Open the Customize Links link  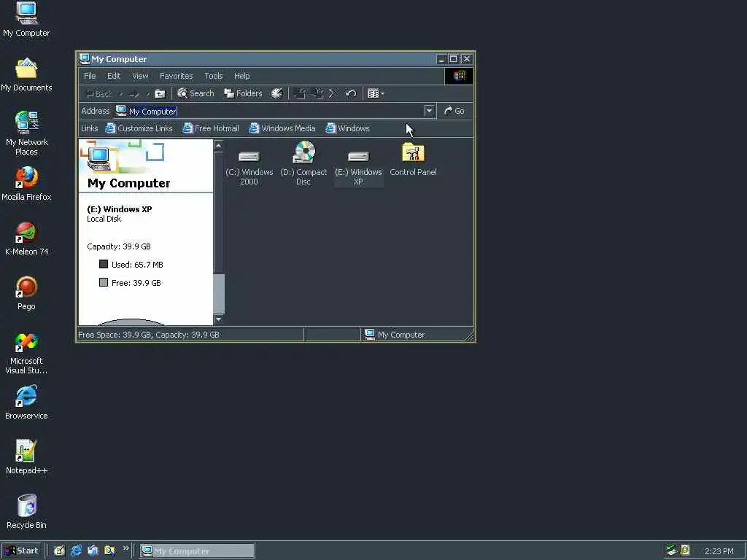point(139,128)
